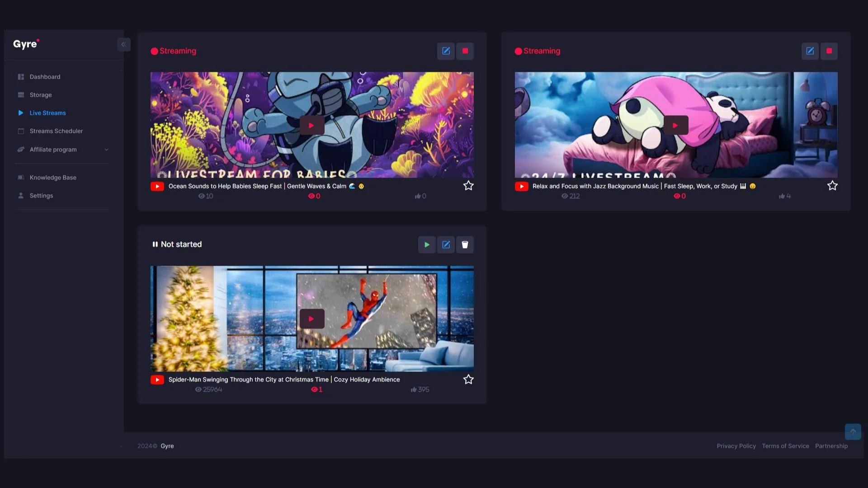Screen dimensions: 868x488
Task: Click the Gyre logo
Action: click(x=25, y=44)
